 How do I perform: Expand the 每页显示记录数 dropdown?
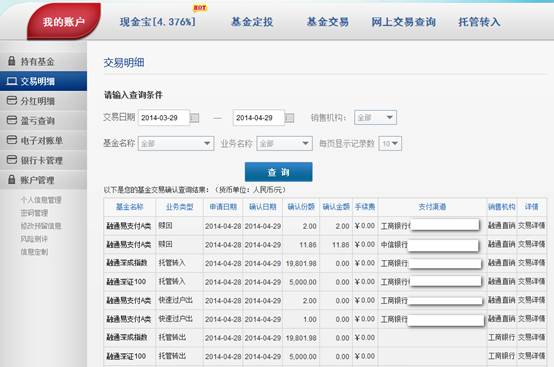(390, 143)
